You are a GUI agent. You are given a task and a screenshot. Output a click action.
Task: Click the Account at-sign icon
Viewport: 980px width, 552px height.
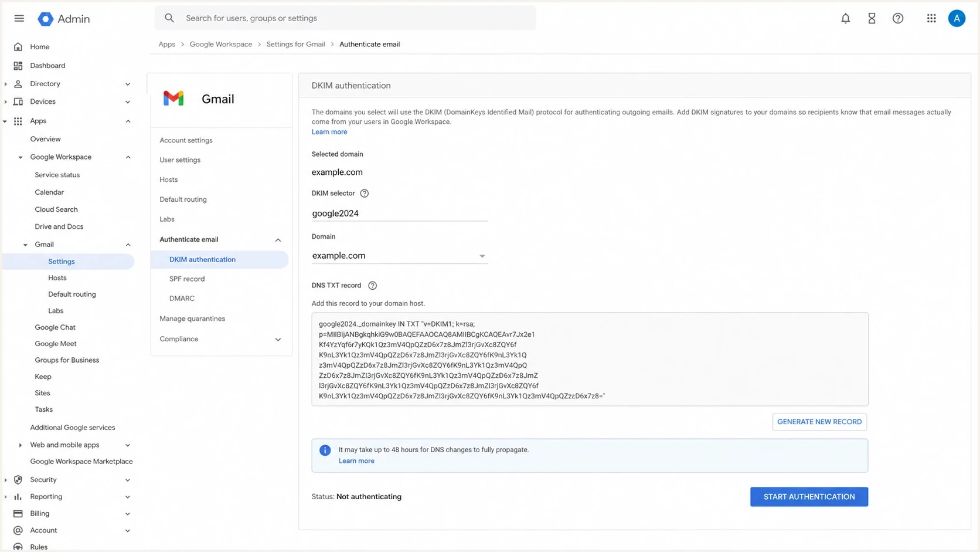pos(18,530)
